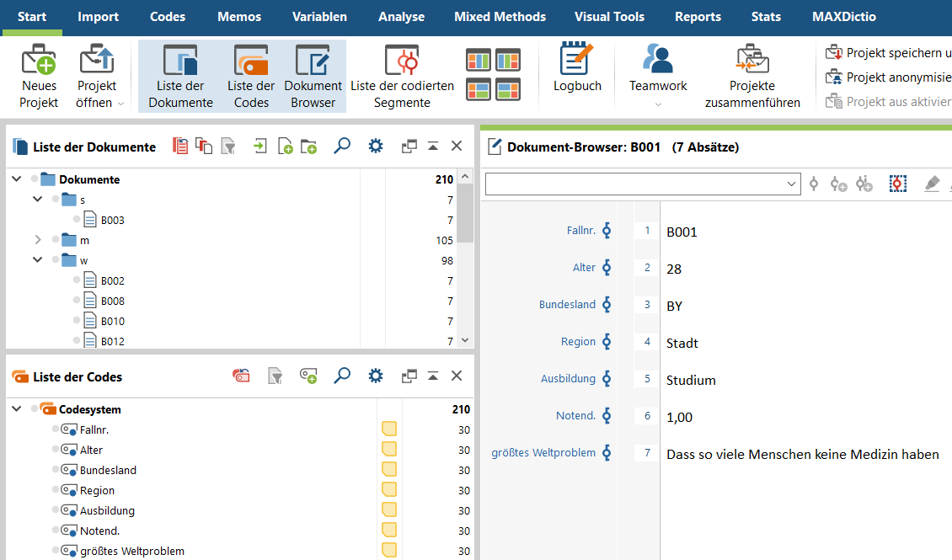The height and width of the screenshot is (560, 952).
Task: Select document B010
Action: click(112, 321)
